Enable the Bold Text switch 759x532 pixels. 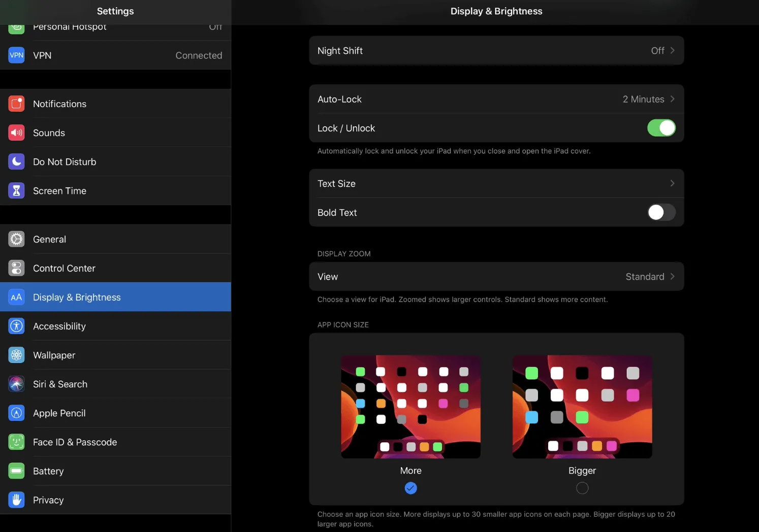(x=661, y=212)
